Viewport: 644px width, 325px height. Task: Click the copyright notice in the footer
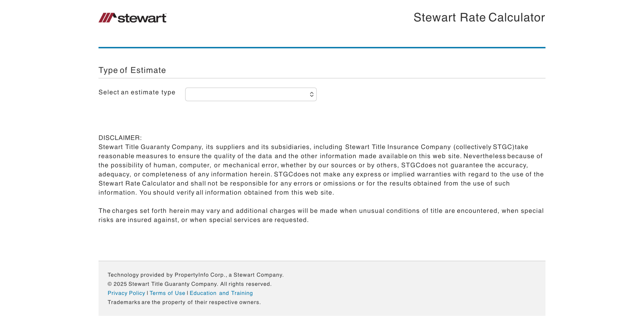[x=189, y=284]
